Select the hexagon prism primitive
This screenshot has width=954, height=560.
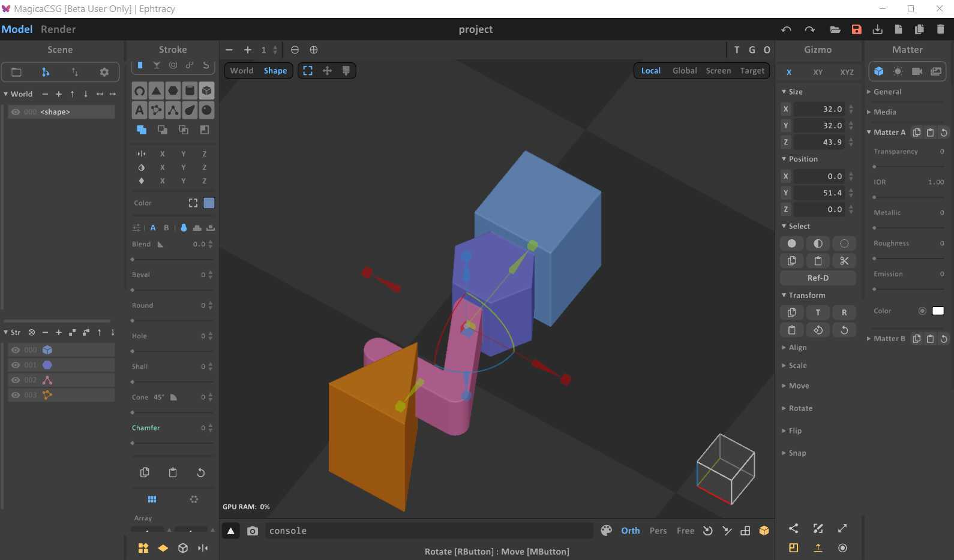[x=173, y=91]
